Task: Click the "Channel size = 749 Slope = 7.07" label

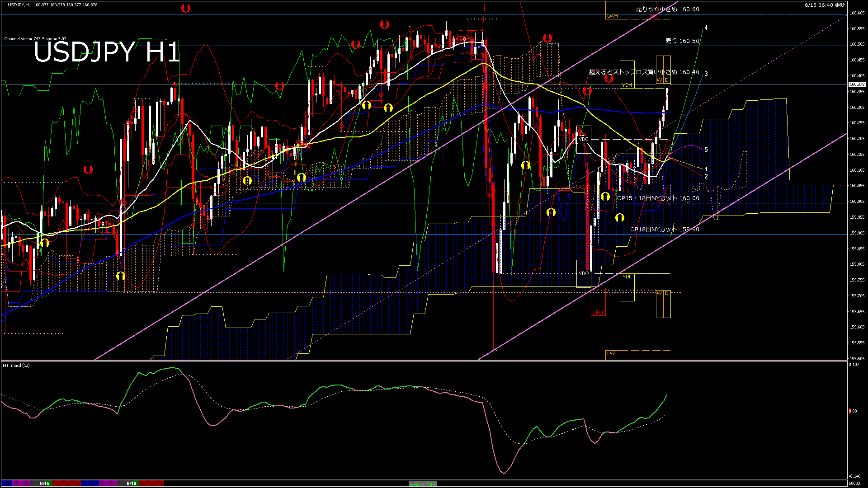Action: click(x=35, y=39)
